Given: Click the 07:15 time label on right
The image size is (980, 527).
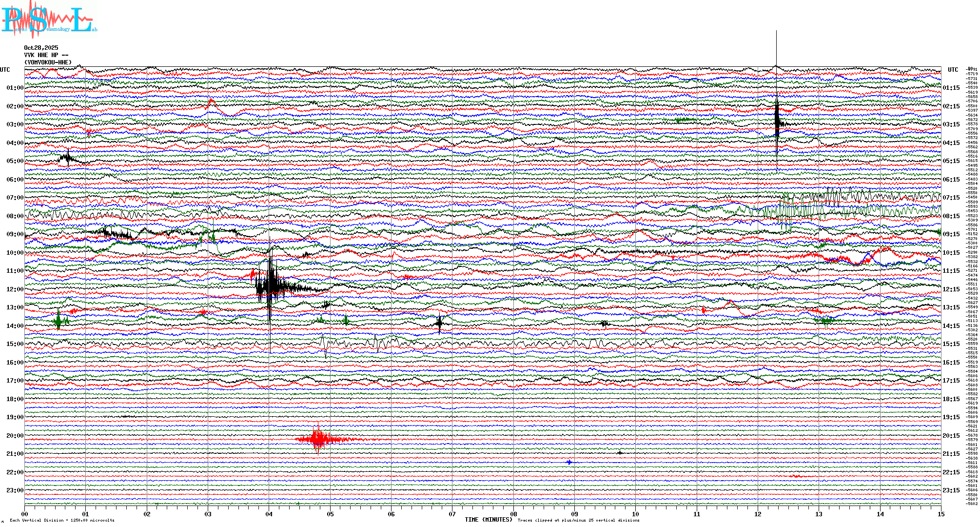Looking at the screenshot, I should pyautogui.click(x=951, y=198).
